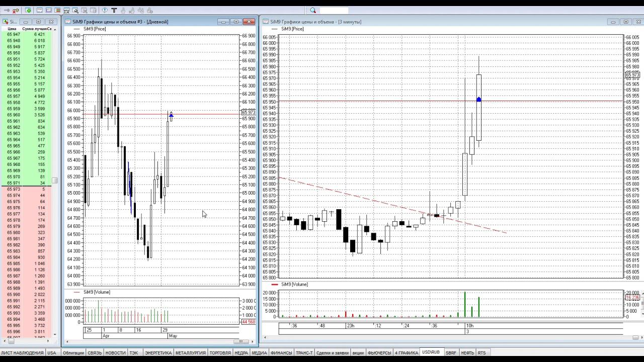Click order book ask row 65 996
644x362 pixels.
coord(26,332)
